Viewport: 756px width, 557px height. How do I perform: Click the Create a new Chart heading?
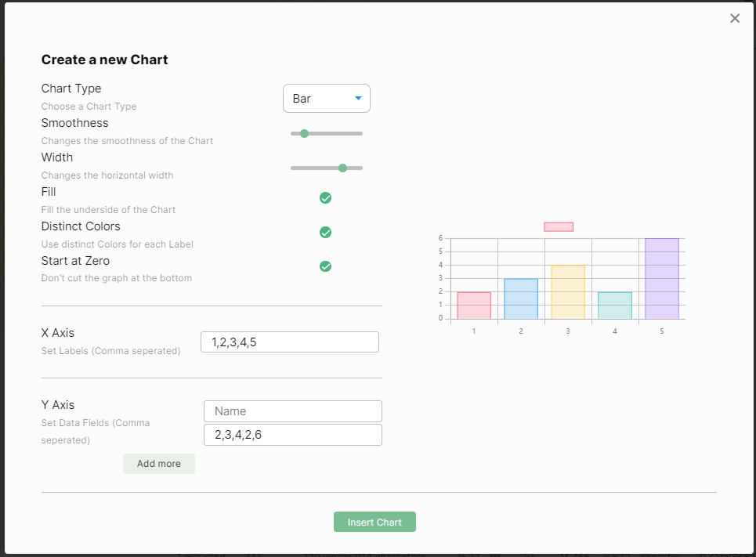(x=104, y=60)
